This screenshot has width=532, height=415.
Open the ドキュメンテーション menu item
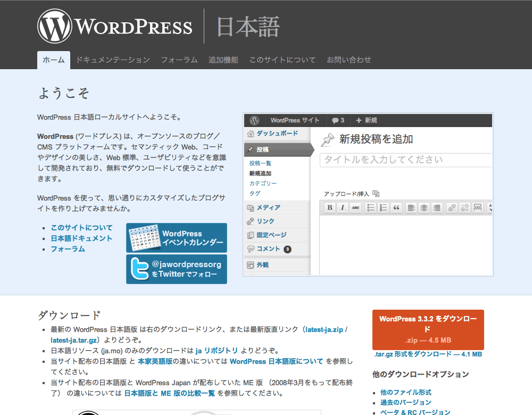click(x=113, y=60)
